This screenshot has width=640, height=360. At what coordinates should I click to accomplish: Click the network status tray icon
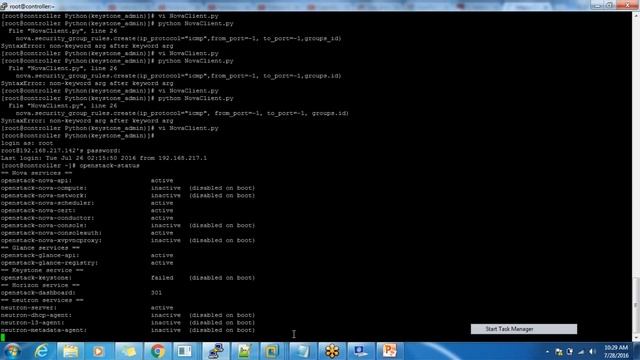coord(559,351)
